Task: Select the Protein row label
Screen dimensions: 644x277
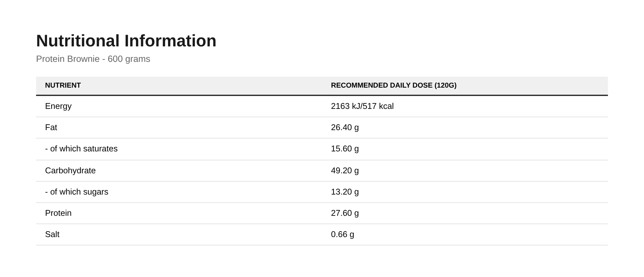Action: tap(58, 213)
